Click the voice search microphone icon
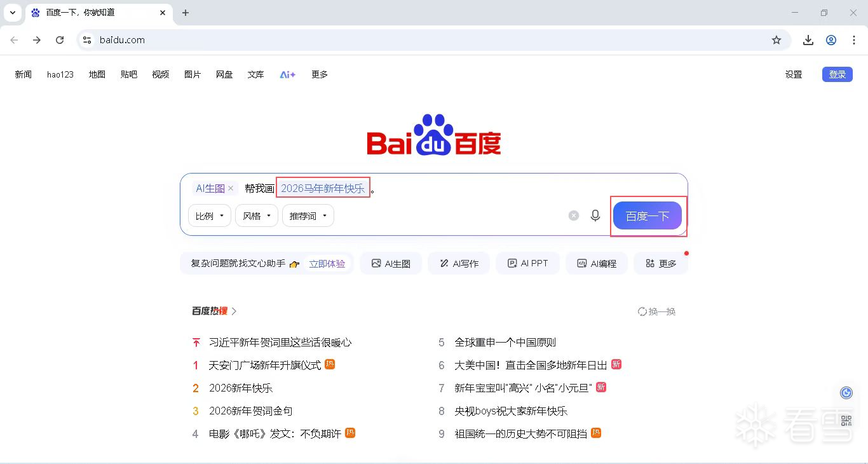 click(x=595, y=215)
